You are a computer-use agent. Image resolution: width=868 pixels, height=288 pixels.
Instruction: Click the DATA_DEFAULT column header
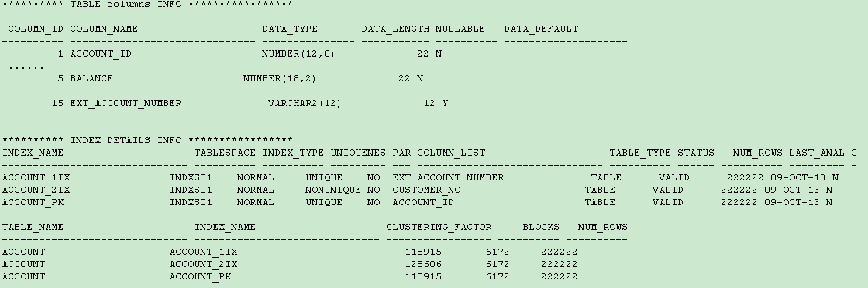pyautogui.click(x=541, y=29)
